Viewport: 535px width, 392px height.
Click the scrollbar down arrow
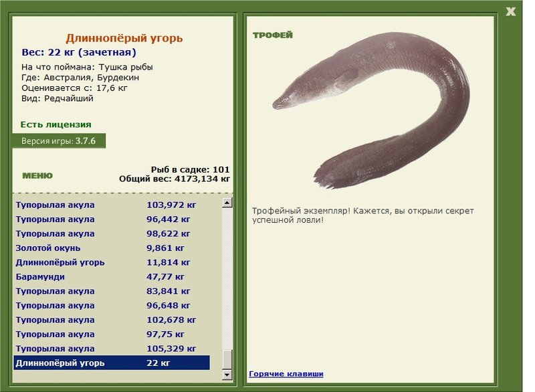[x=227, y=375]
